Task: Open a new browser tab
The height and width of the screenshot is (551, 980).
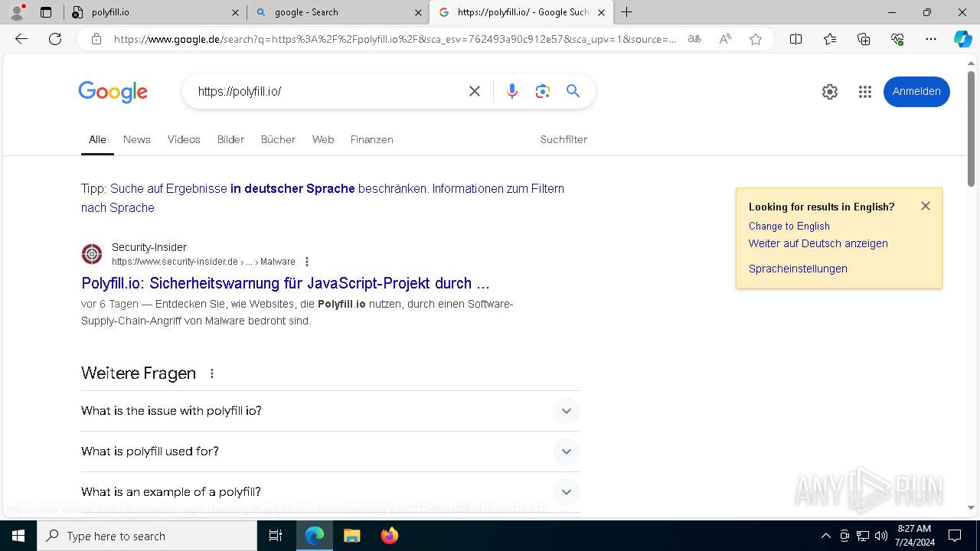Action: 627,12
